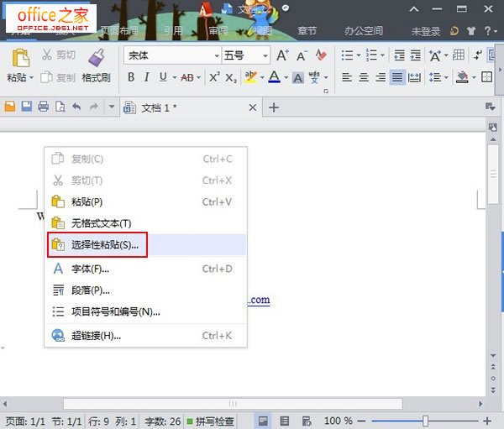Image resolution: width=504 pixels, height=429 pixels.
Task: Click zoom slider handle
Action: tap(425, 421)
